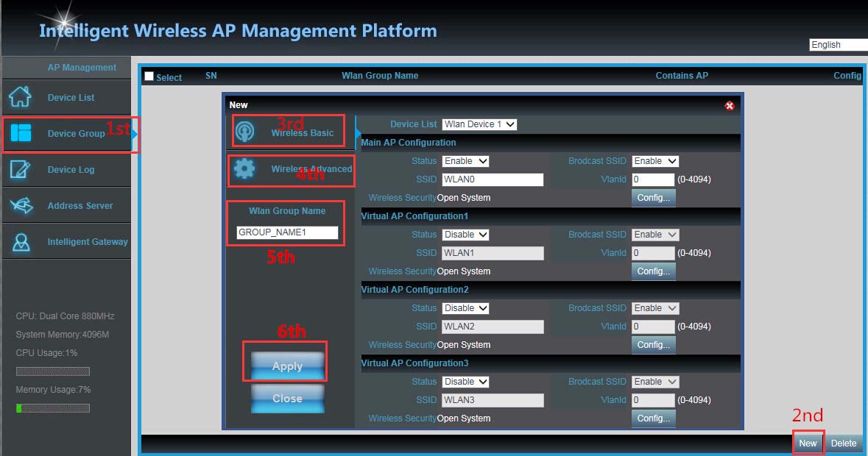Open Main AP Brodcast SSID dropdown
Image resolution: width=868 pixels, height=456 pixels.
click(655, 161)
